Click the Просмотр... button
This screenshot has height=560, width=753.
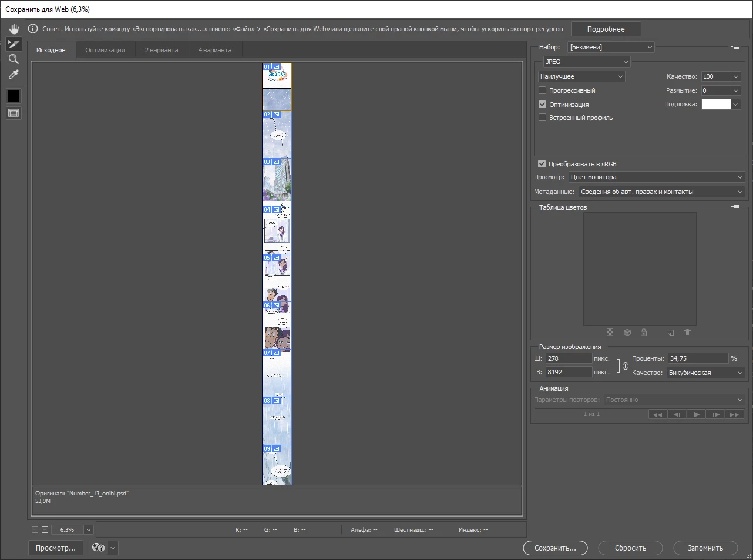56,548
